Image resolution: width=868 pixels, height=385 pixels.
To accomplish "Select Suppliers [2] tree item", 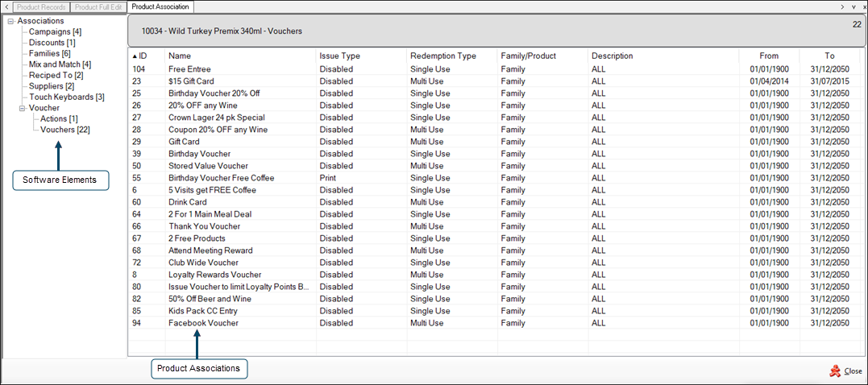I will click(52, 86).
